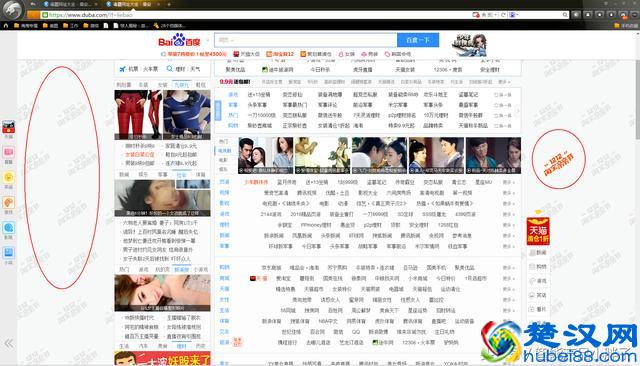640x366 pixels.
Task: Click the orange icon in the left sidebar
Action: 9,203
